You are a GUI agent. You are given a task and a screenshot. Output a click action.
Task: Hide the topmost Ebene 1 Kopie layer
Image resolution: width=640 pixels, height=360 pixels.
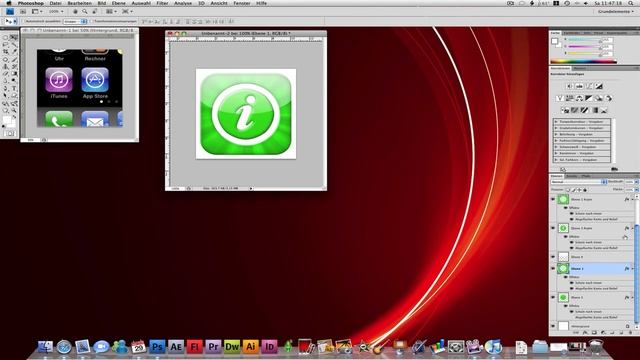click(553, 199)
